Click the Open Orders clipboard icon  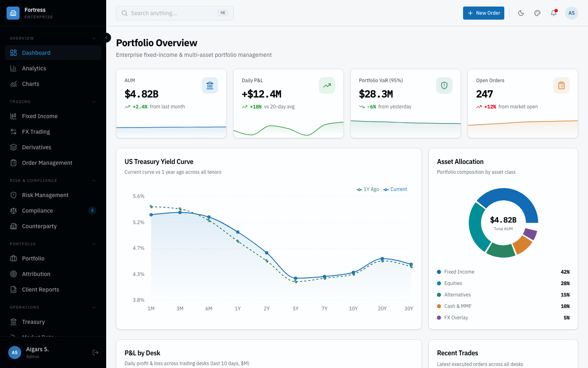click(561, 85)
